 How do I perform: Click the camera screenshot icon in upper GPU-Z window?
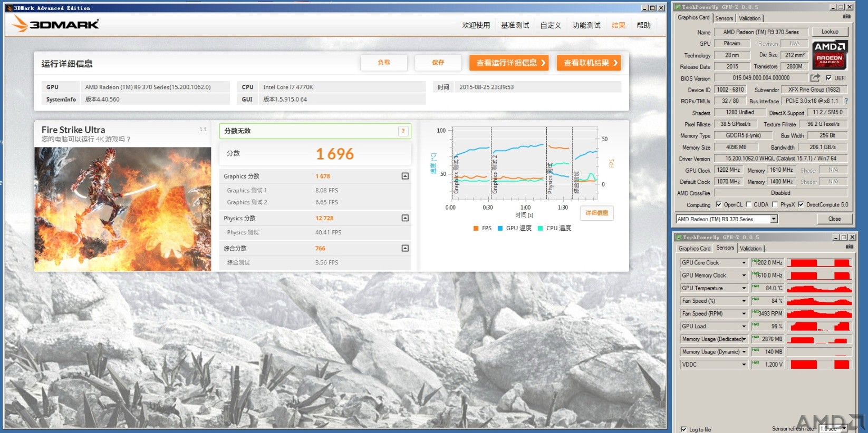coord(846,17)
